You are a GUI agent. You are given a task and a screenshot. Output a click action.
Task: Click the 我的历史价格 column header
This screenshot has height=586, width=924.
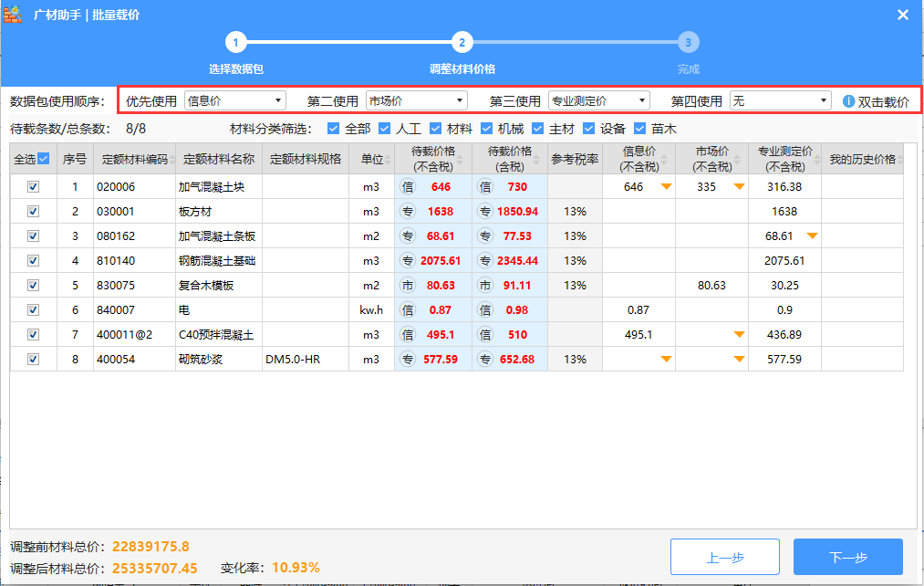click(862, 159)
